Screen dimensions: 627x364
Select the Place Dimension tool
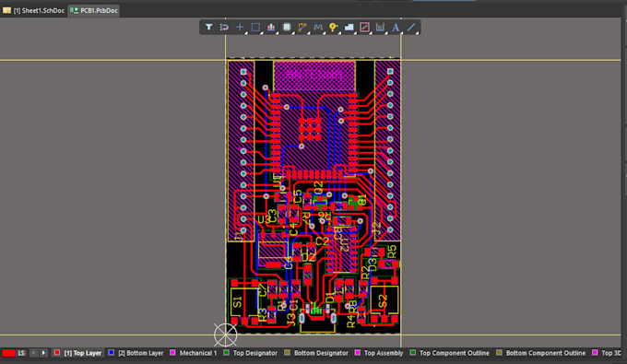380,27
